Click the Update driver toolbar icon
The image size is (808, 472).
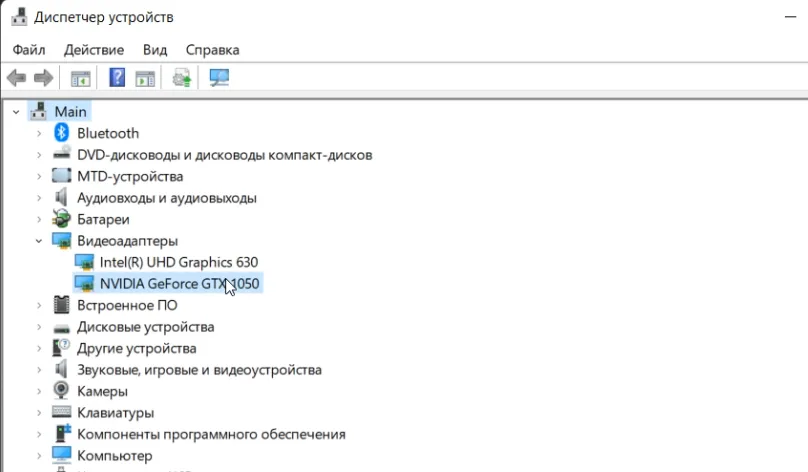(181, 78)
